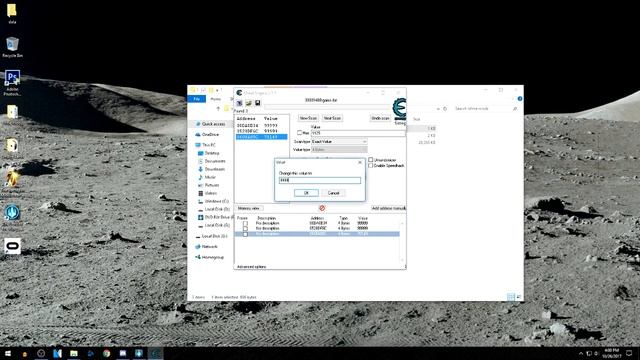
Task: Select the highlighted third found address row
Action: pos(262,137)
